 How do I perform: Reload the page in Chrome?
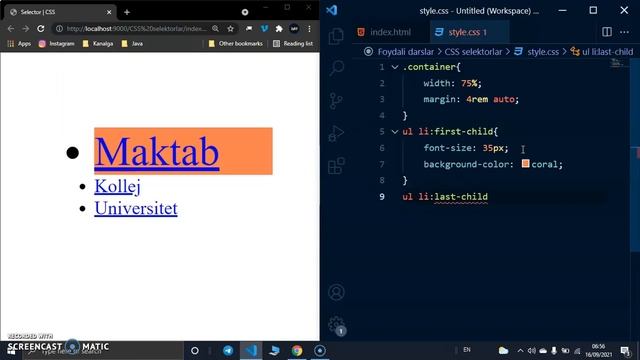(x=40, y=29)
